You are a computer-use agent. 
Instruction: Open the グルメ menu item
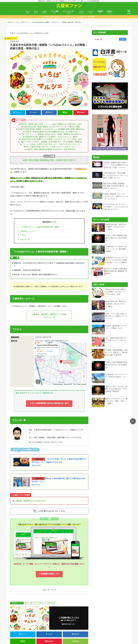pyautogui.click(x=36, y=12)
